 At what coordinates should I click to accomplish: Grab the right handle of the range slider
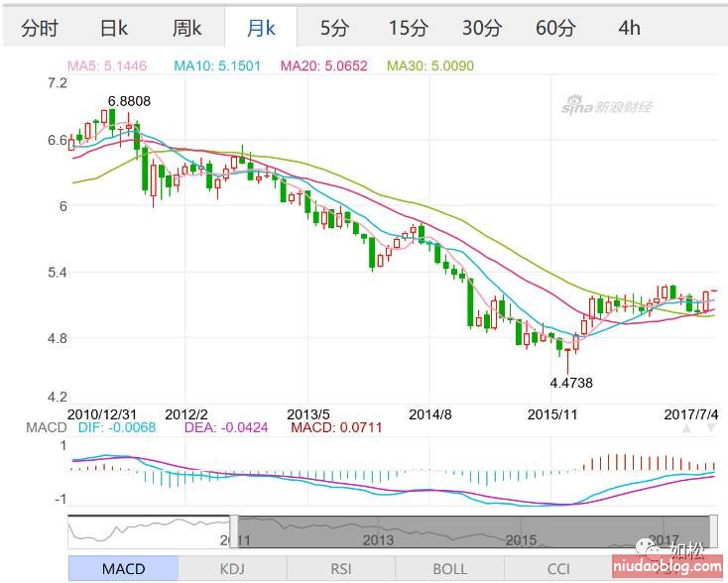coord(713,531)
